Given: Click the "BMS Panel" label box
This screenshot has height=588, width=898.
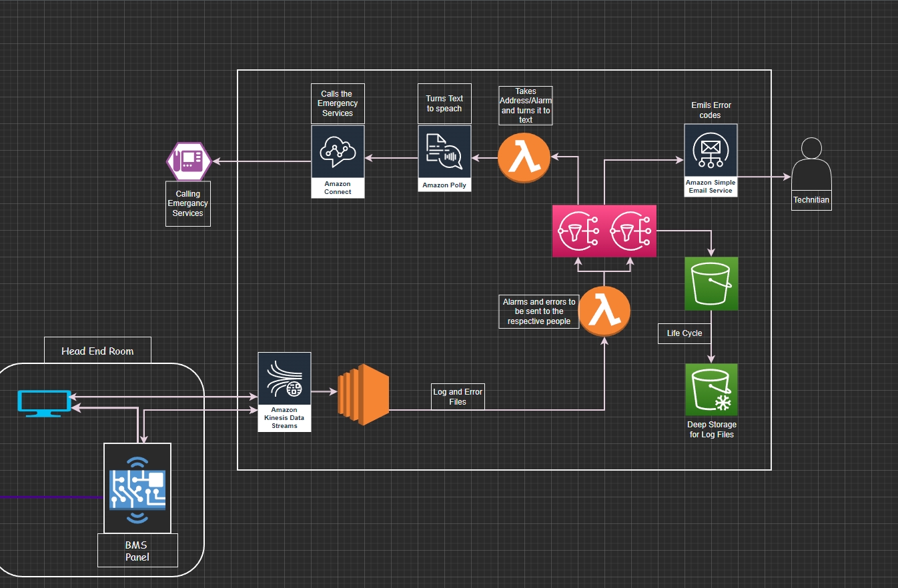Looking at the screenshot, I should coord(137,551).
